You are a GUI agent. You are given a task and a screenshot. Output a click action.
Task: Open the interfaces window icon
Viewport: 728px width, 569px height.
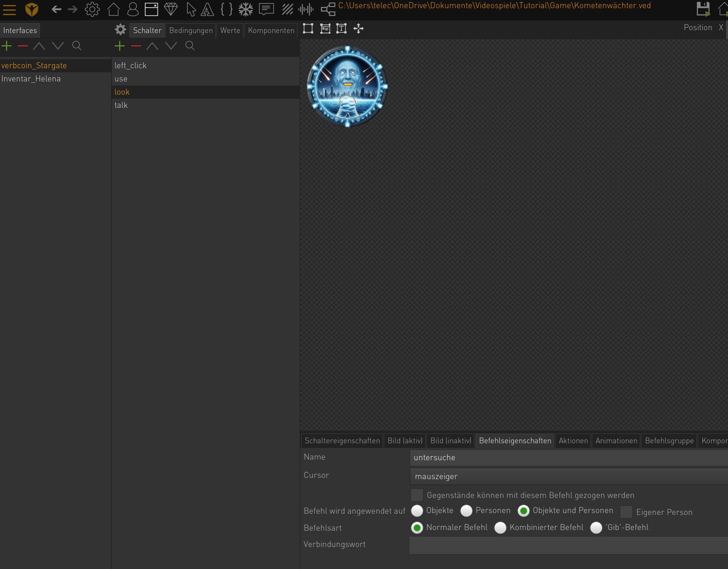click(151, 9)
